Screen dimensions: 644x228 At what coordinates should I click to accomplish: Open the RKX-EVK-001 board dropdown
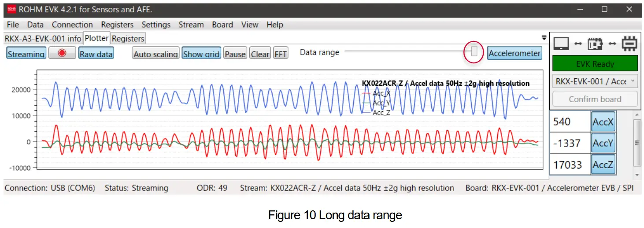click(595, 81)
